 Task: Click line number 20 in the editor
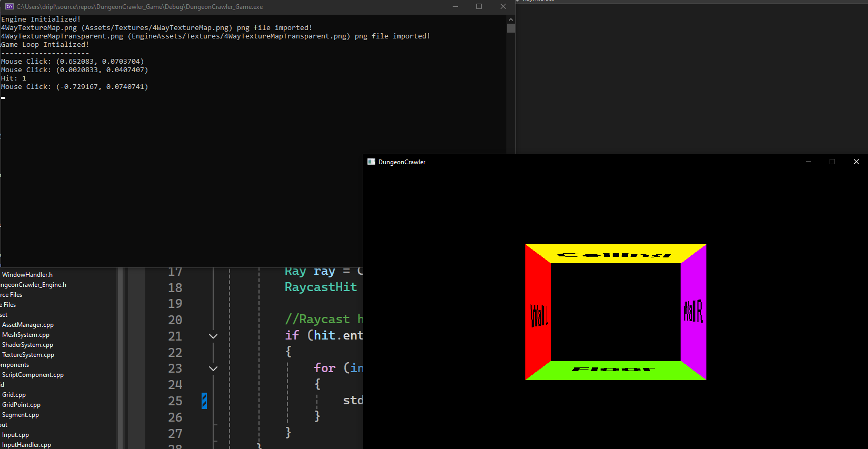point(175,320)
